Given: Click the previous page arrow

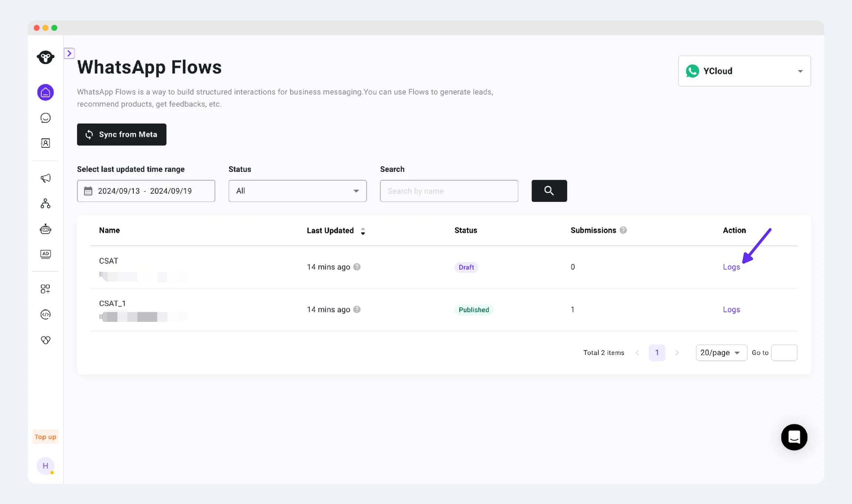Looking at the screenshot, I should click(637, 353).
